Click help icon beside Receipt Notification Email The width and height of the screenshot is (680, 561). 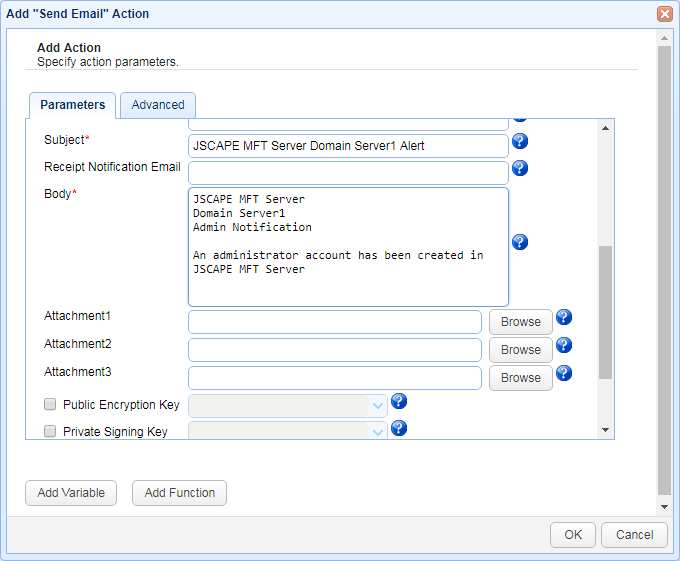pyautogui.click(x=520, y=168)
